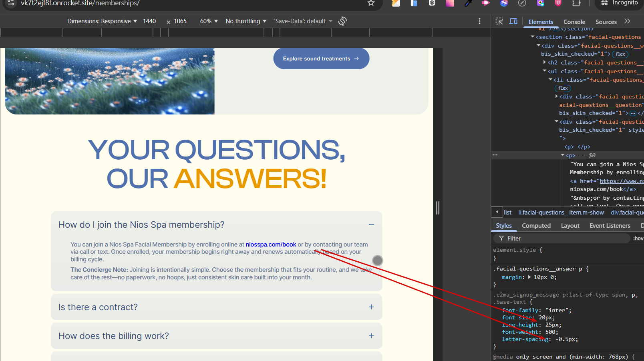644x361 pixels.
Task: Expand the margin shorthand triangle
Action: point(529,277)
